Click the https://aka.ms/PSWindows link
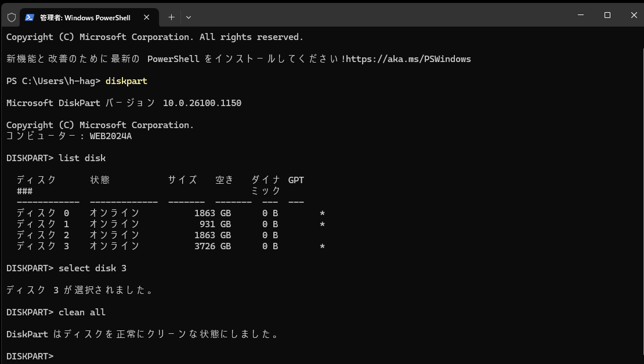The image size is (644, 364). pyautogui.click(x=408, y=59)
